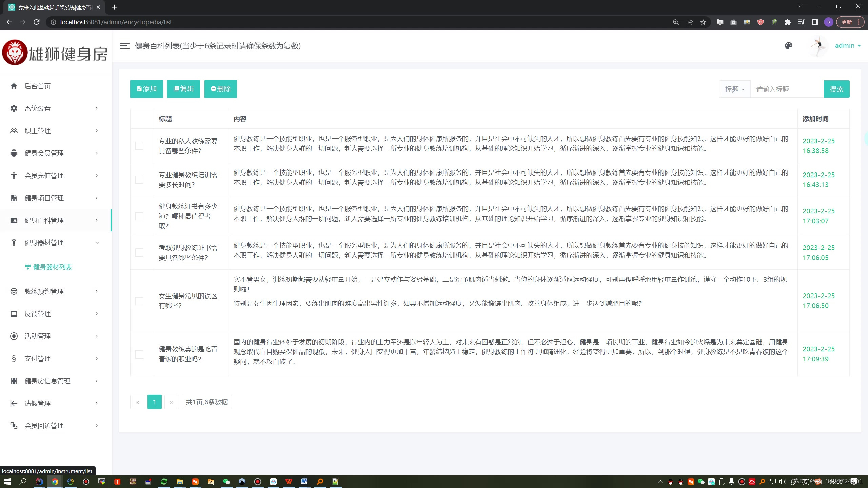Focus the 请输入标题 search input
Screen dimensions: 868x488
click(x=787, y=89)
